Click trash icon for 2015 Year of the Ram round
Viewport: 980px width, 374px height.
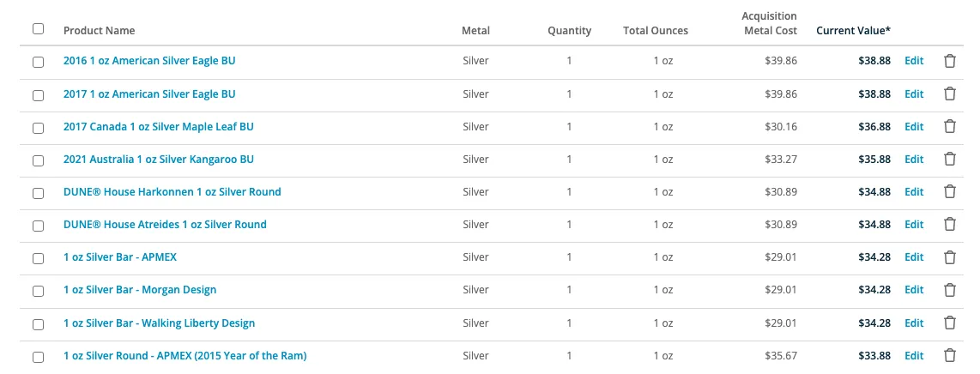[949, 356]
